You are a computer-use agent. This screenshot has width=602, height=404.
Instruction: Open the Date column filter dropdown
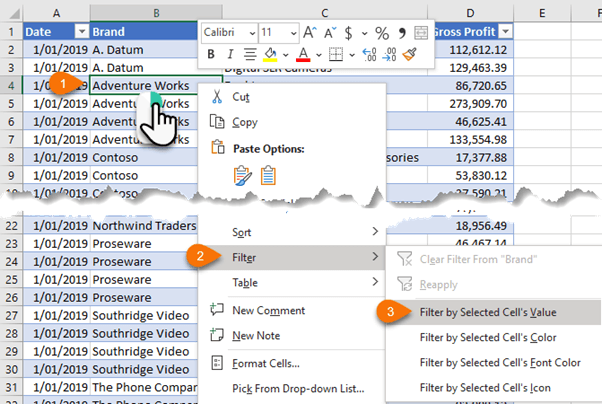(x=82, y=31)
